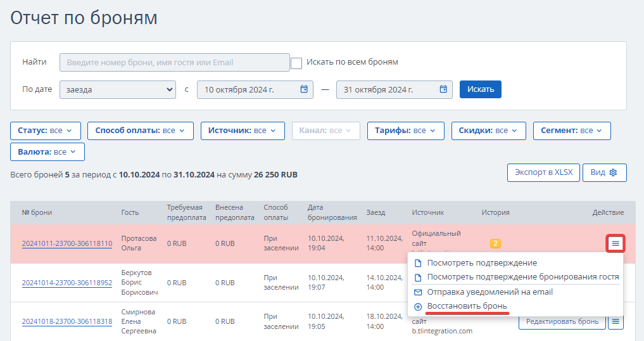Click check-in 11.10.2024, 14:00
The width and height of the screenshot is (644, 341).
coord(384,243)
